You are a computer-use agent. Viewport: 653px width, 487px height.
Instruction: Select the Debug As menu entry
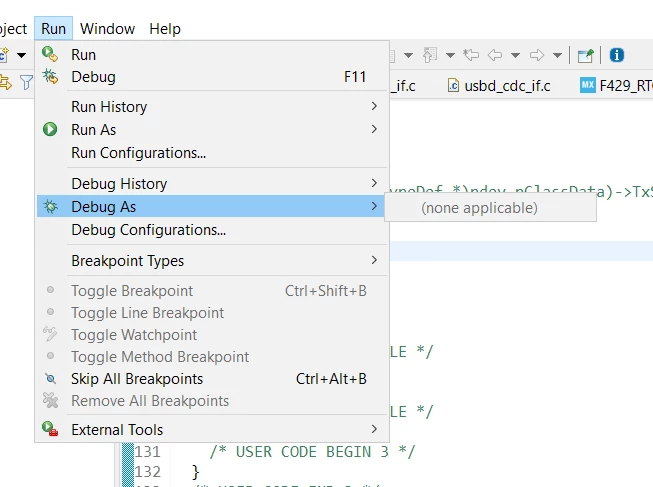210,206
